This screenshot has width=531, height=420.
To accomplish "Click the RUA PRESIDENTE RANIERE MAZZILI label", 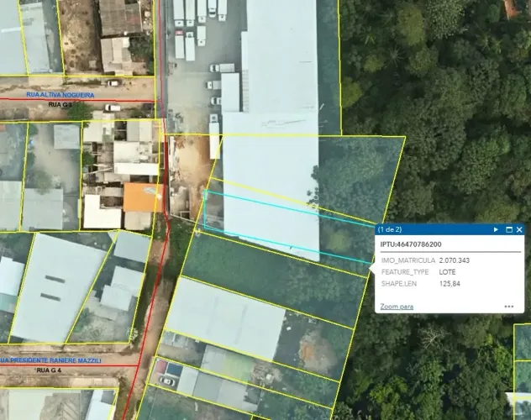I will click(50, 360).
